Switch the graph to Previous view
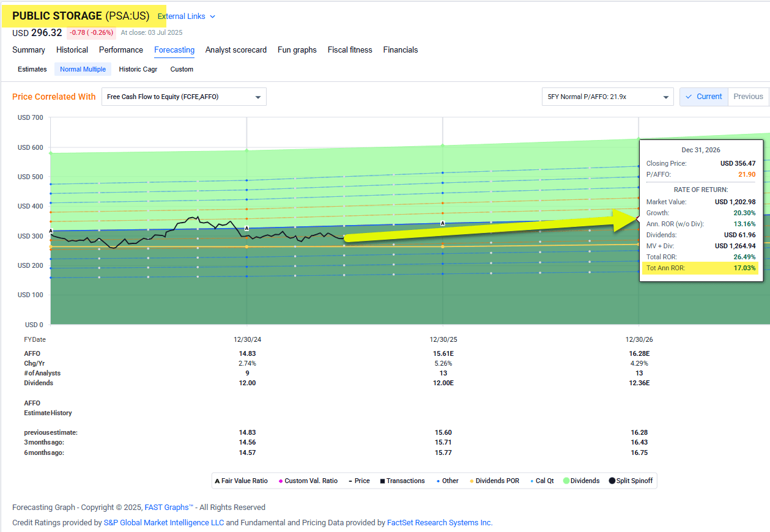 point(747,96)
